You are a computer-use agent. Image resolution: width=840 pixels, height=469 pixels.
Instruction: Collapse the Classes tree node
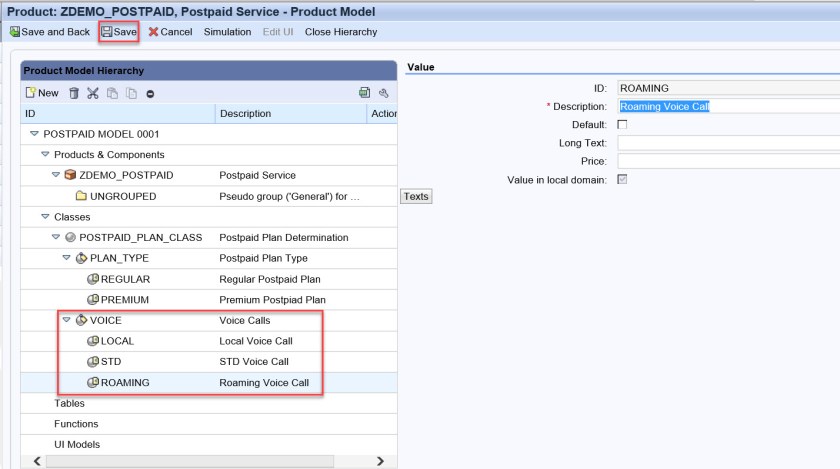pyautogui.click(x=45, y=217)
